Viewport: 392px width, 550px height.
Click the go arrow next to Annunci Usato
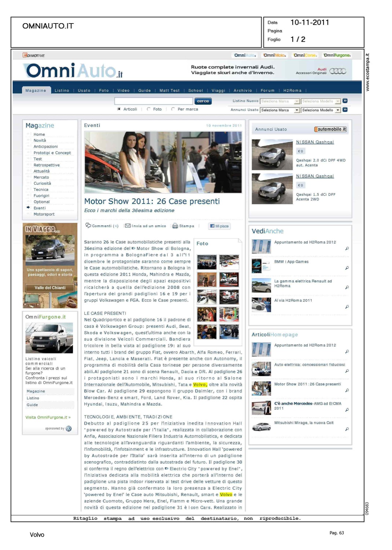(345, 110)
